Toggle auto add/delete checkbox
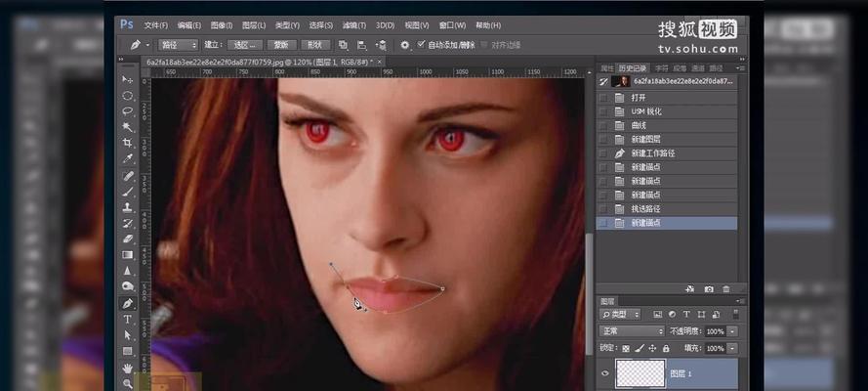The image size is (868, 391). [421, 44]
